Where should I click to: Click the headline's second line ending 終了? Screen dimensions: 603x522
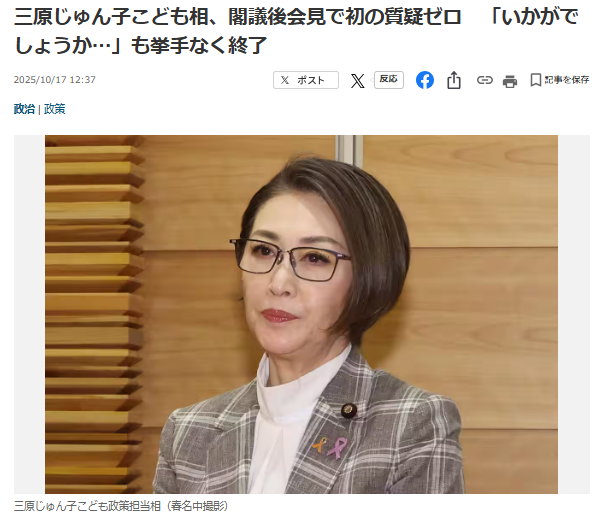[140, 46]
